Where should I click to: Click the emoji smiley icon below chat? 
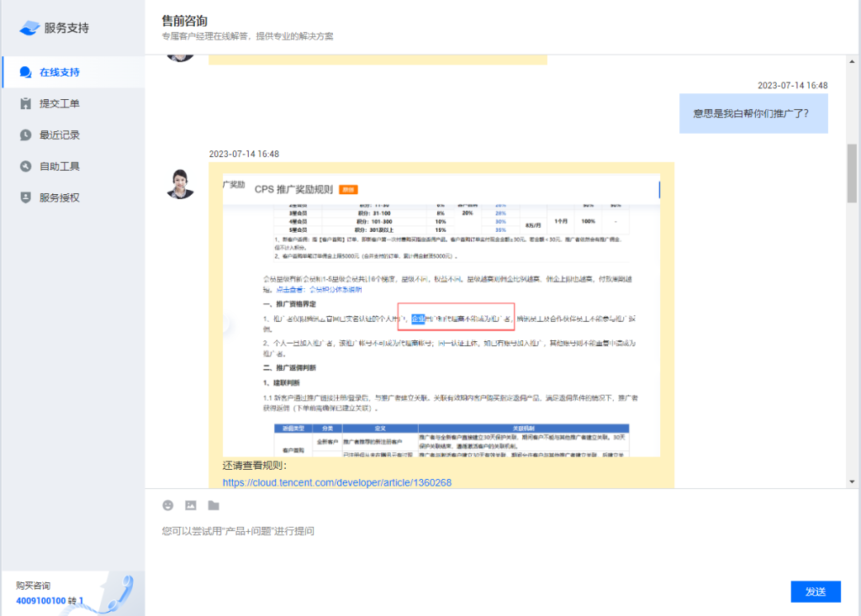pos(168,506)
